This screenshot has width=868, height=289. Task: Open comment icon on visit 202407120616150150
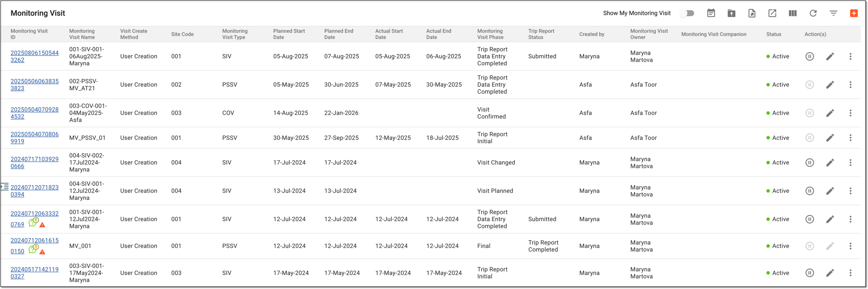pyautogui.click(x=33, y=249)
